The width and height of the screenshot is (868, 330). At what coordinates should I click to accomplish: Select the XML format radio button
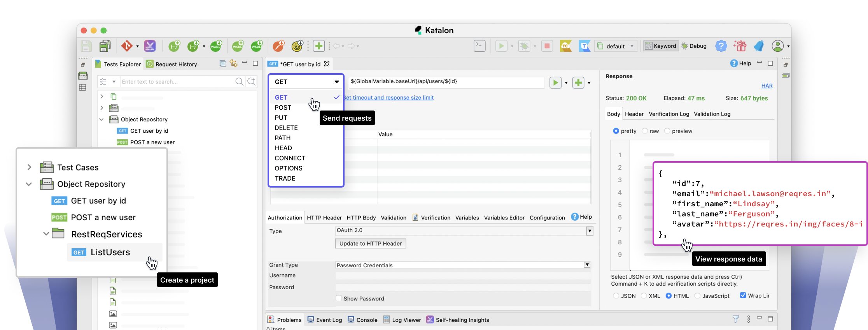(x=644, y=296)
